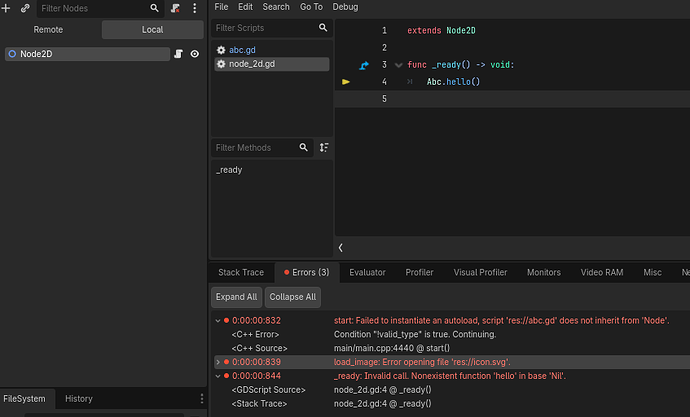
Task: Switch to Remote scene tree
Action: pos(48,29)
